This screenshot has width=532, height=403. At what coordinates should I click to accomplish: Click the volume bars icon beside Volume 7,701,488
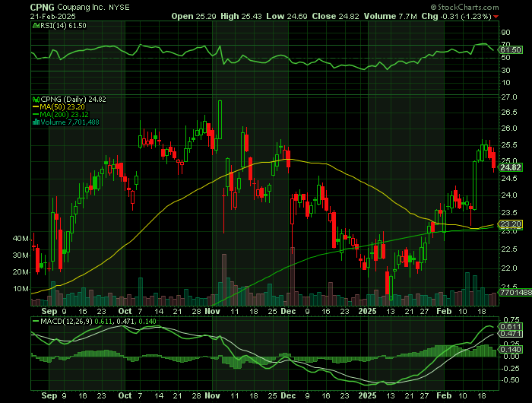pos(36,122)
